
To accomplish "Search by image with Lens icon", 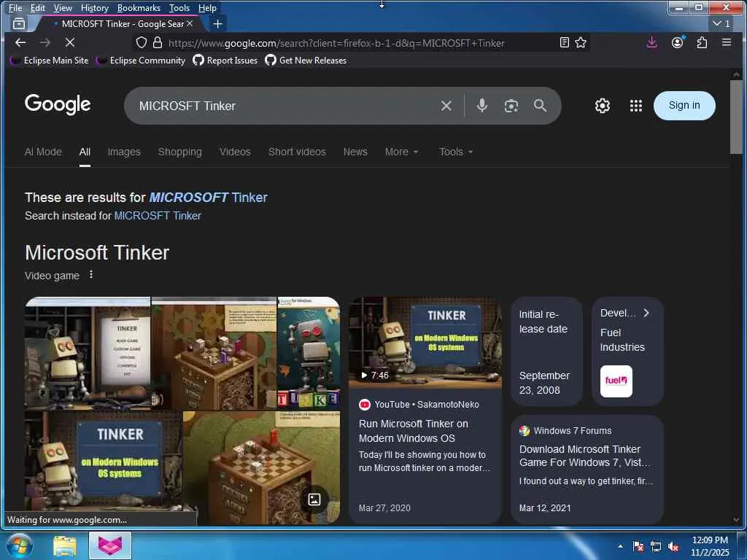I will click(x=511, y=106).
